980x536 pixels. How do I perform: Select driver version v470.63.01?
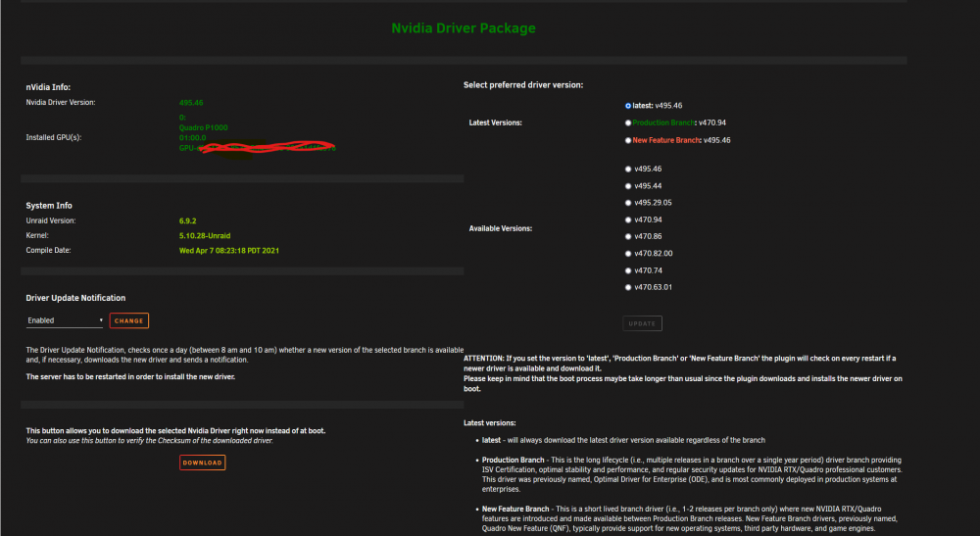point(628,287)
